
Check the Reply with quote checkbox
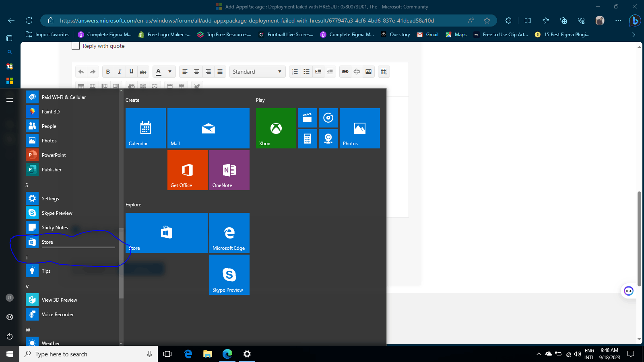(76, 46)
